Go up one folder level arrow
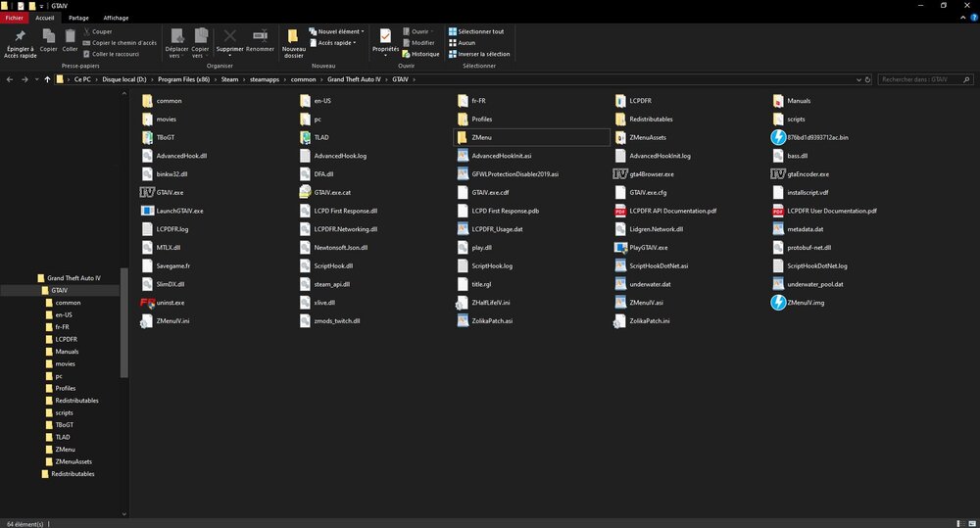The image size is (980, 528). 47,79
